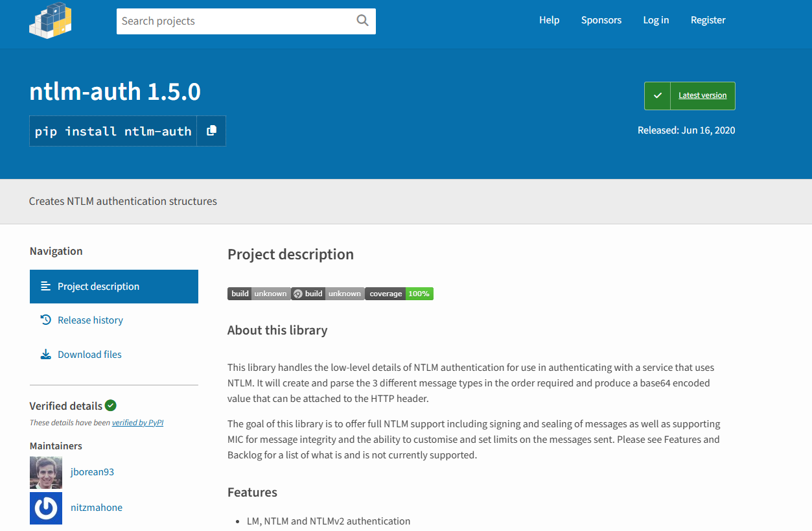
Task: Switch to the Download files tab
Action: coord(89,355)
